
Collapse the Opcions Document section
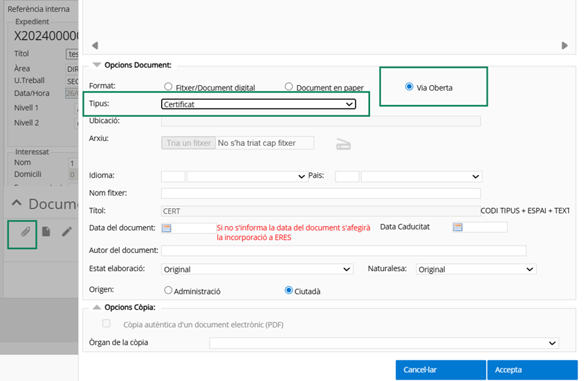click(x=95, y=65)
